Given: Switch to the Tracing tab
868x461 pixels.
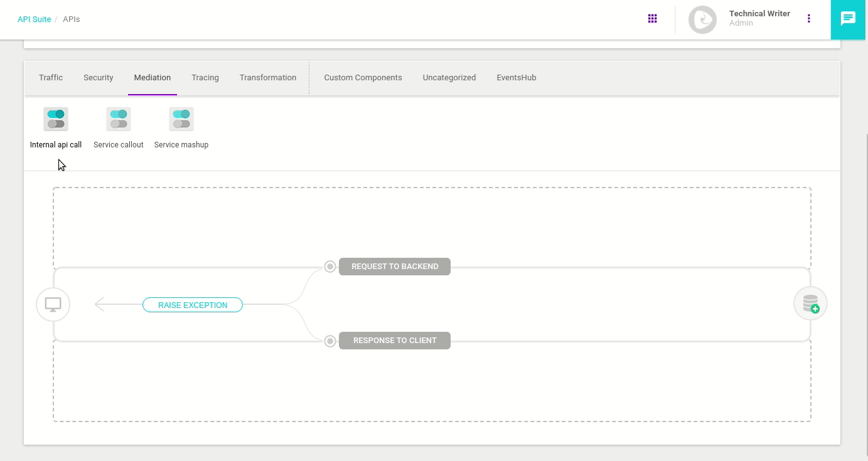Looking at the screenshot, I should click(205, 77).
